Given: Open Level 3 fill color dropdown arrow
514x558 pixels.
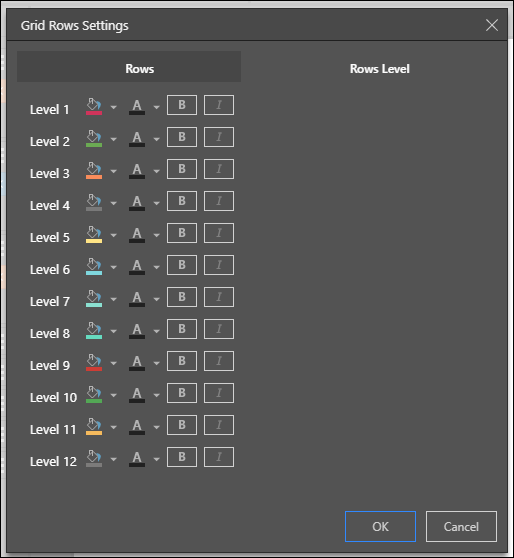Looking at the screenshot, I should point(114,171).
